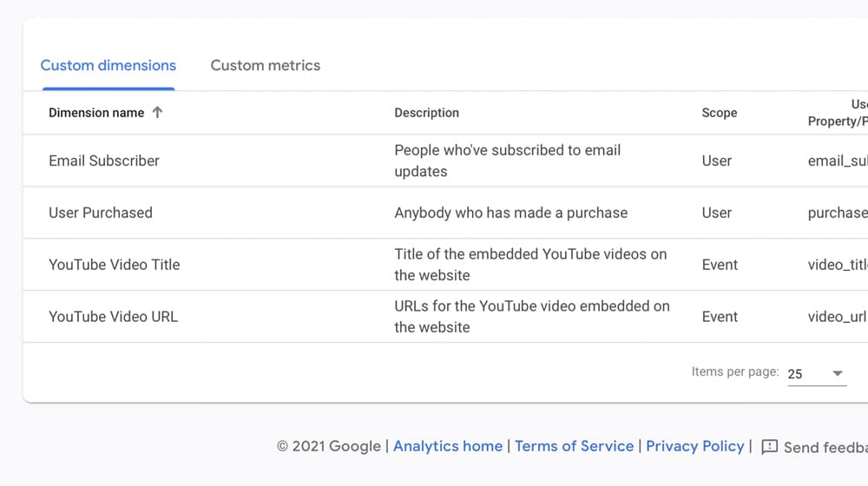This screenshot has height=486, width=868.
Task: Click the Send feedback text
Action: pyautogui.click(x=825, y=447)
